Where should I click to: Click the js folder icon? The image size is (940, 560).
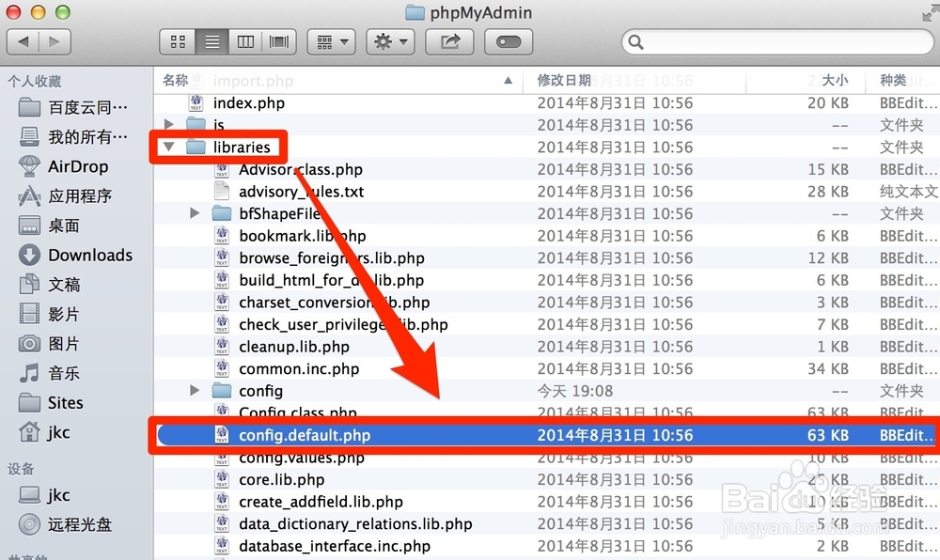click(196, 125)
